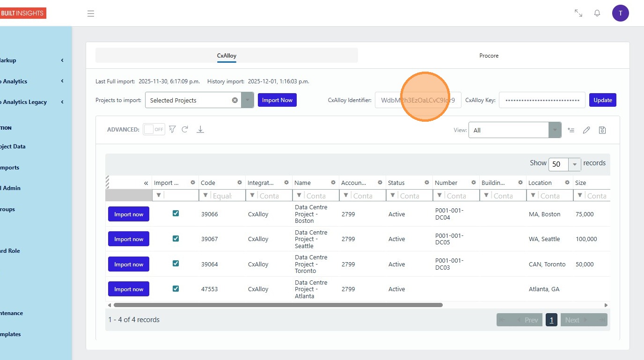The height and width of the screenshot is (360, 644).
Task: Click the clear filters funnel icon
Action: tap(172, 129)
